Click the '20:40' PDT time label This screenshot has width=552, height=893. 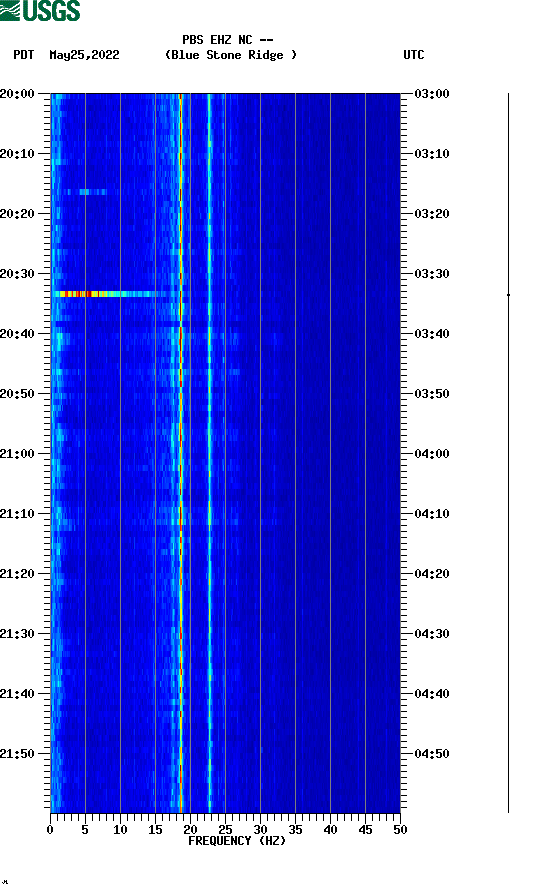tap(17, 334)
